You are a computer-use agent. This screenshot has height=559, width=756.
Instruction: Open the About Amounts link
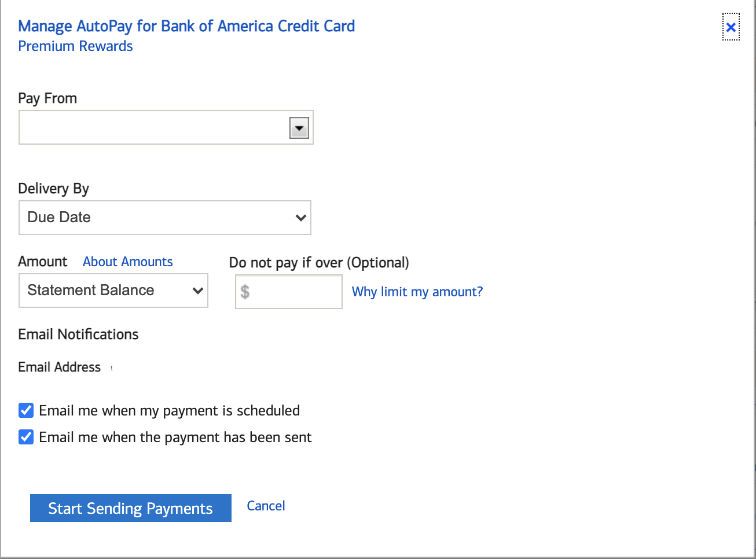coord(127,262)
